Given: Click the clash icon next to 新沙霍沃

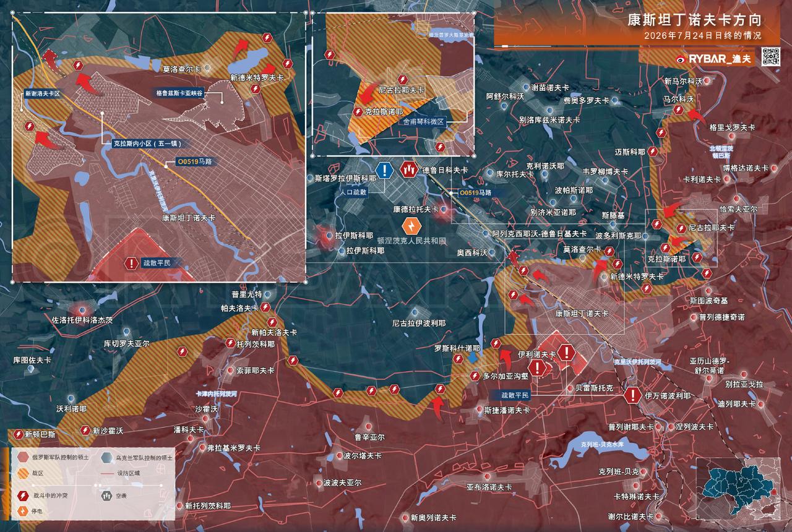Looking at the screenshot, I should click(85, 430).
